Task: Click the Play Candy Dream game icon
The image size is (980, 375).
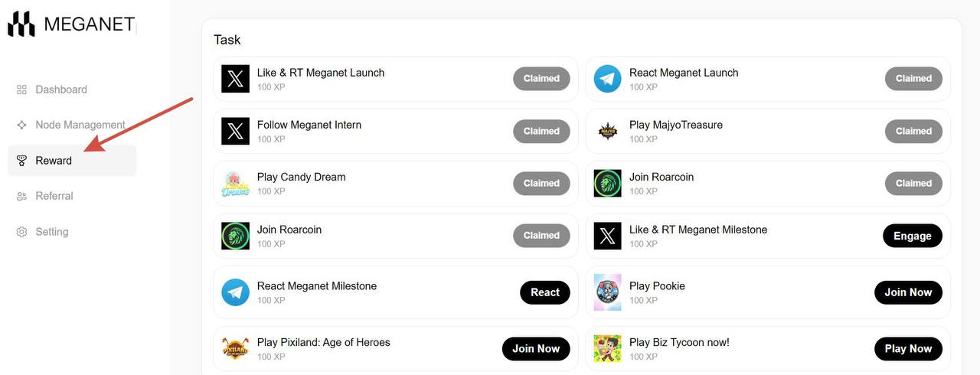Action: 235,184
